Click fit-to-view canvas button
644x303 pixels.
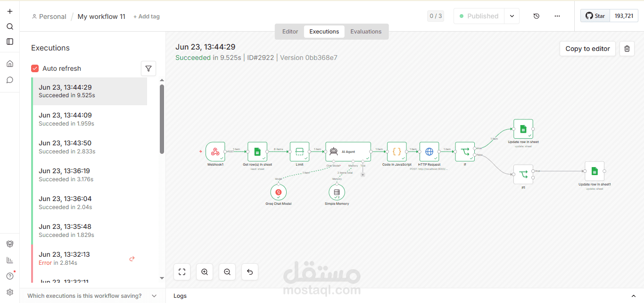182,272
